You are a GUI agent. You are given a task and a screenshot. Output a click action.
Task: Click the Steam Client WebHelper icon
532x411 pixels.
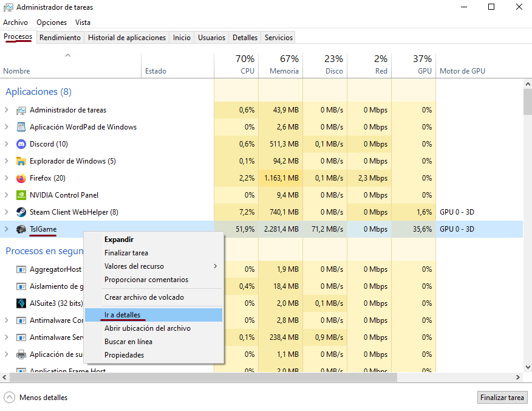click(21, 212)
